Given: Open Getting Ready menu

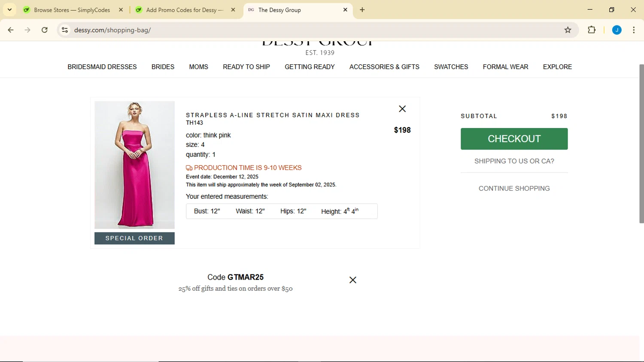Looking at the screenshot, I should 310,67.
